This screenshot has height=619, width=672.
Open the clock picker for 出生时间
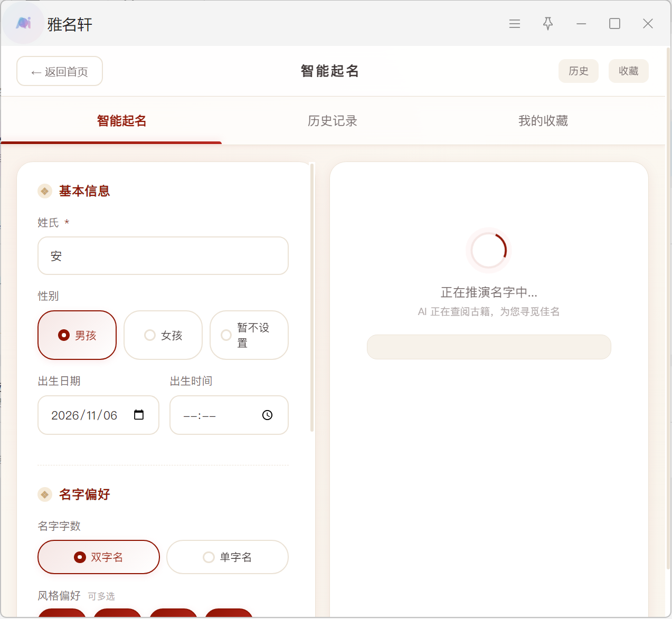click(x=268, y=415)
